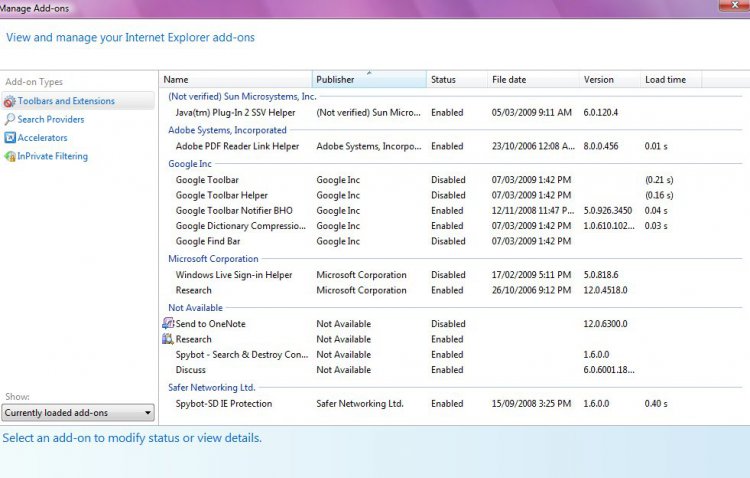Close the Manage Add-ons window

[735, 5]
